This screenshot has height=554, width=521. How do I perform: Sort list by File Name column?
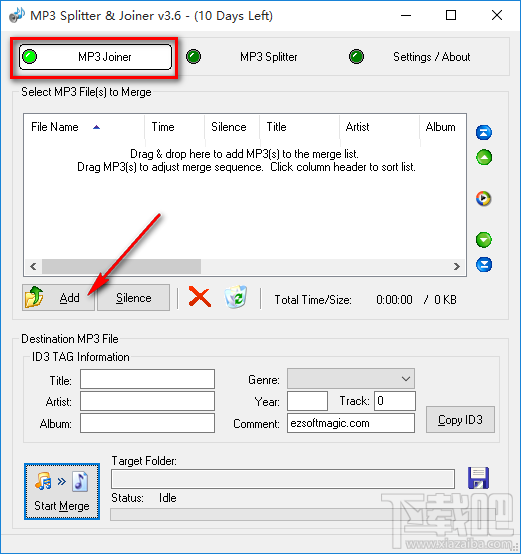coord(84,127)
